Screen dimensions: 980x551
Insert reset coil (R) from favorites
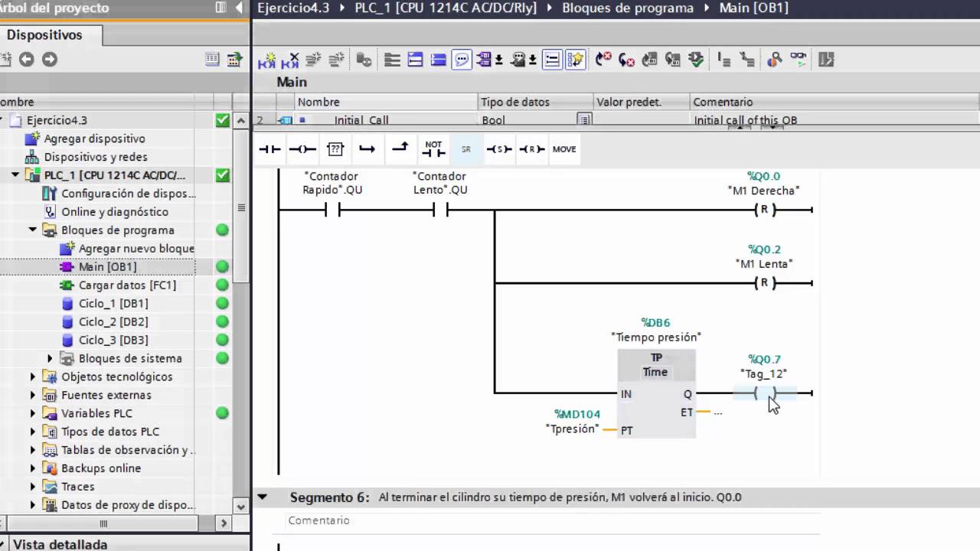531,149
